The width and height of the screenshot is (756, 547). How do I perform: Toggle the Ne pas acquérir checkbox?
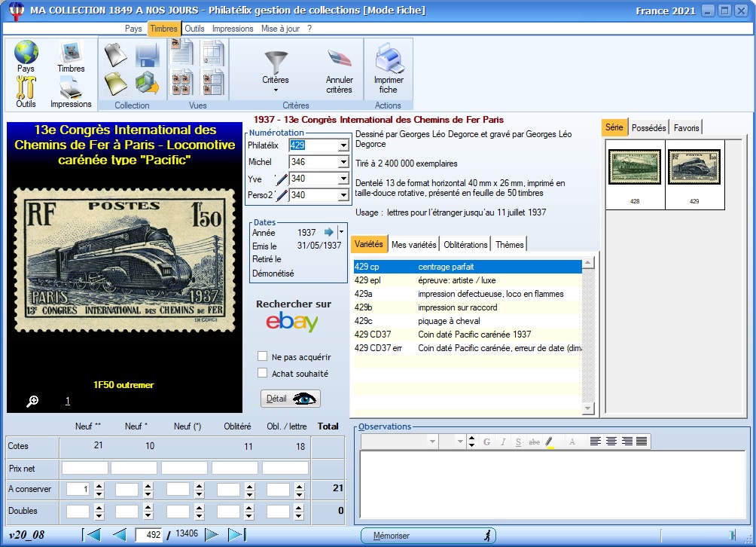262,356
